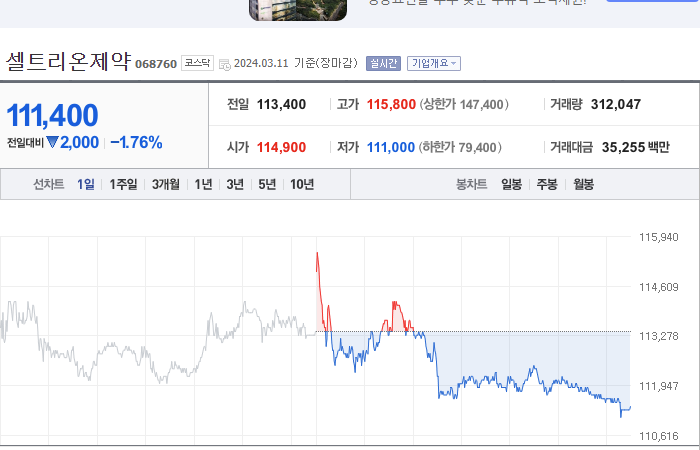Click the 저가 value 111,000

[391, 147]
